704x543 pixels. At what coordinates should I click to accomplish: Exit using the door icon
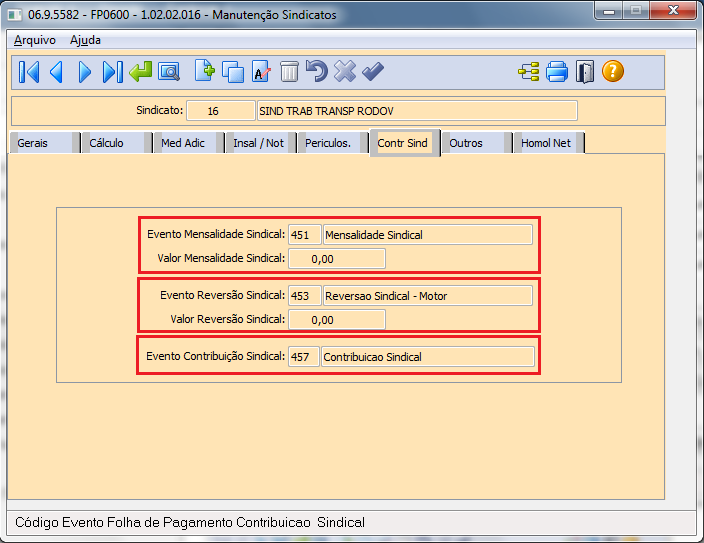pos(585,72)
